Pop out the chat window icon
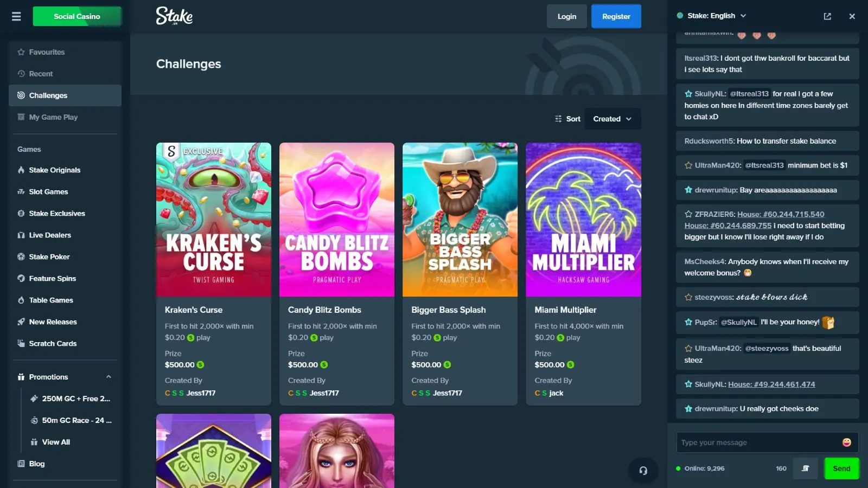This screenshot has height=488, width=868. [x=827, y=16]
